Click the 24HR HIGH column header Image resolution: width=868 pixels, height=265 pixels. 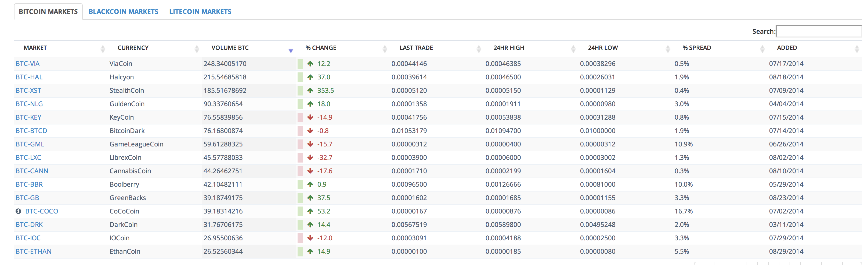click(x=509, y=48)
